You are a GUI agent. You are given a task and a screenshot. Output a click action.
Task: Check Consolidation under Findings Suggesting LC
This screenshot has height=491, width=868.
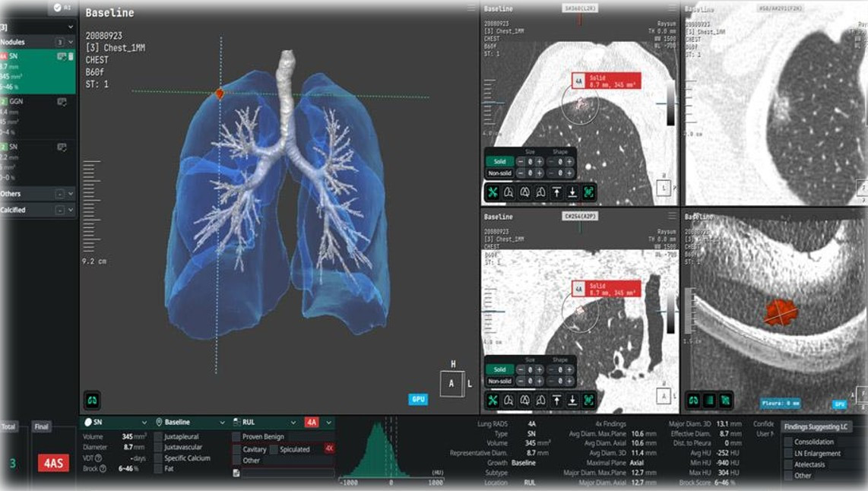pos(788,442)
